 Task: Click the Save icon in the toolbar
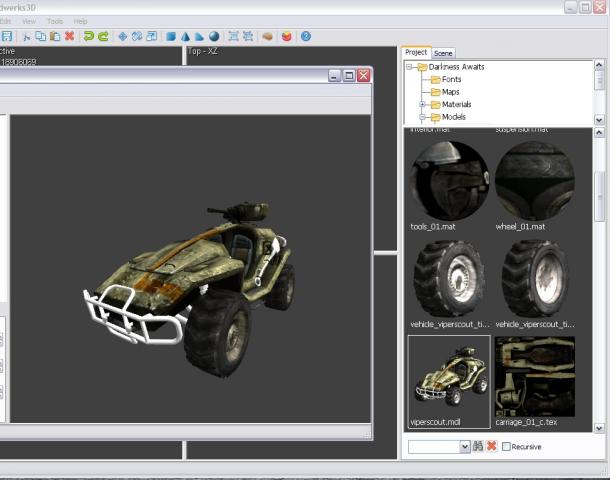pyautogui.click(x=8, y=36)
